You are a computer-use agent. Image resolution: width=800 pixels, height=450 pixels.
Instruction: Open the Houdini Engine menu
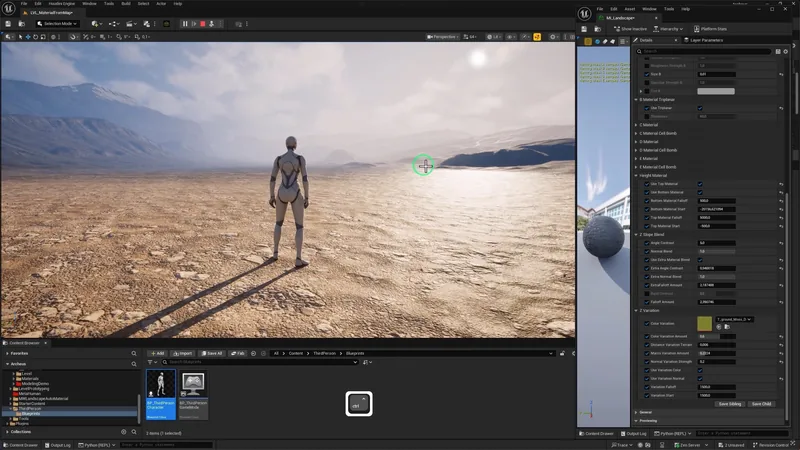coord(62,4)
